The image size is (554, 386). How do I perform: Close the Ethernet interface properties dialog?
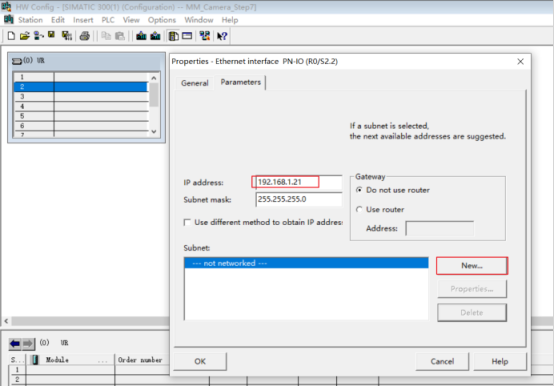pyautogui.click(x=520, y=61)
